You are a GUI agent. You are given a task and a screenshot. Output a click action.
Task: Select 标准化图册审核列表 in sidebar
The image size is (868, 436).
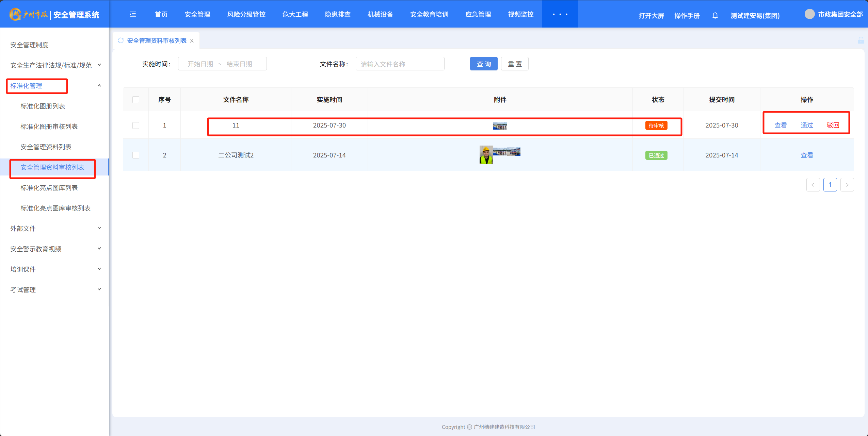[49, 127]
